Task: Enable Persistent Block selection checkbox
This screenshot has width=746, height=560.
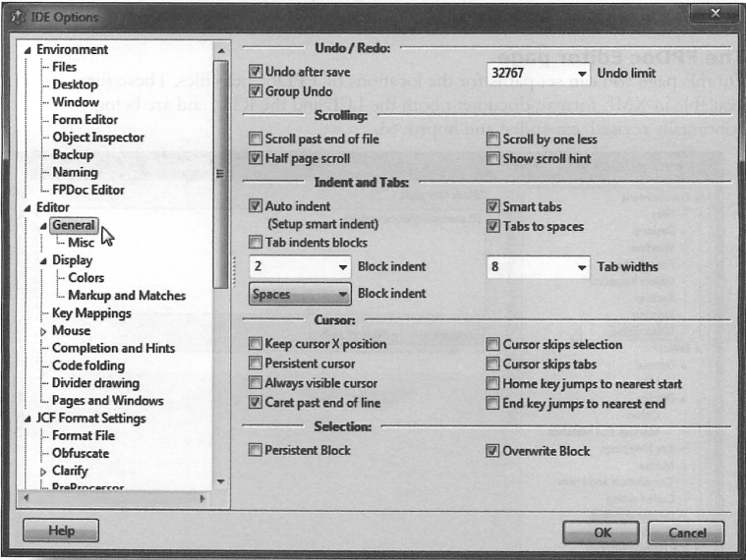Action: point(257,451)
